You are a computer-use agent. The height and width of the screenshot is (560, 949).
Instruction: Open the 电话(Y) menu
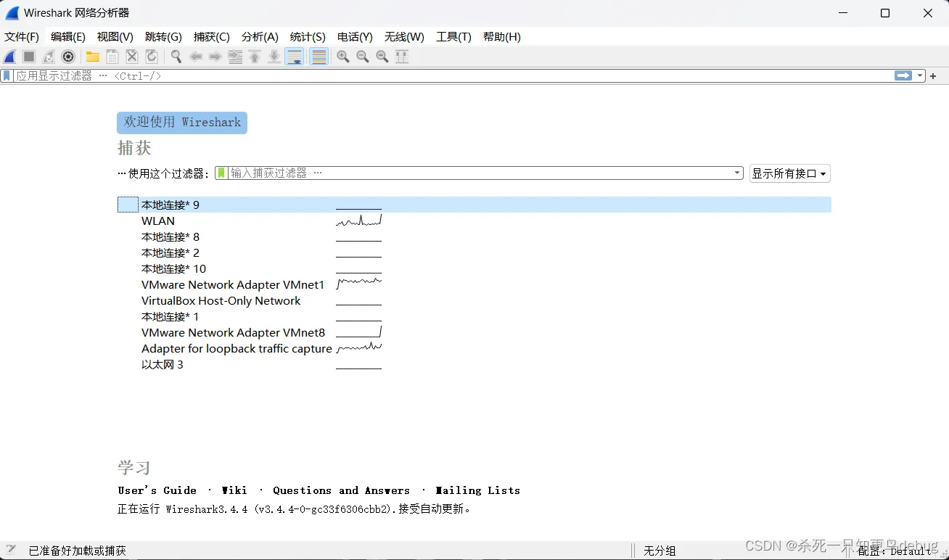[355, 37]
